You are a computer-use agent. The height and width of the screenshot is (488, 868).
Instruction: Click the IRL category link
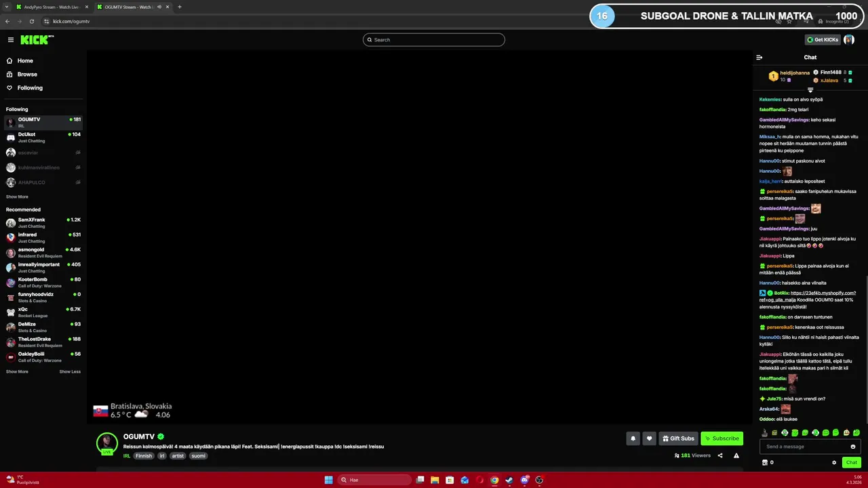127,456
